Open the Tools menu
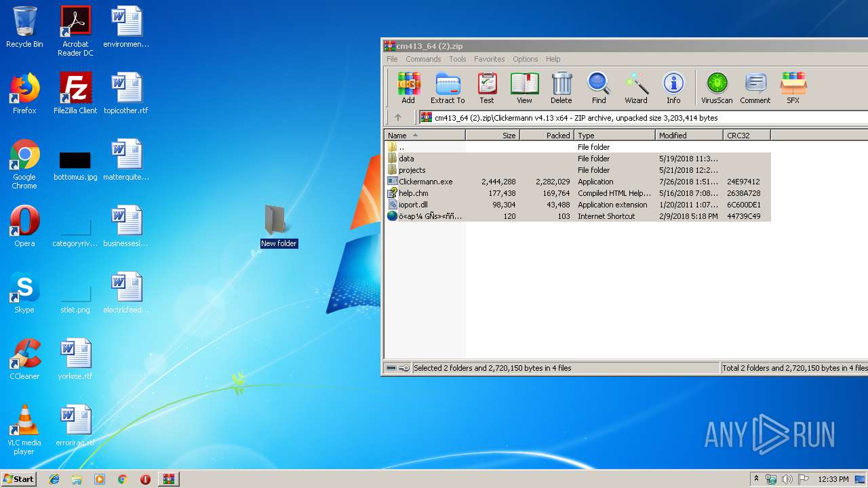 [x=458, y=59]
